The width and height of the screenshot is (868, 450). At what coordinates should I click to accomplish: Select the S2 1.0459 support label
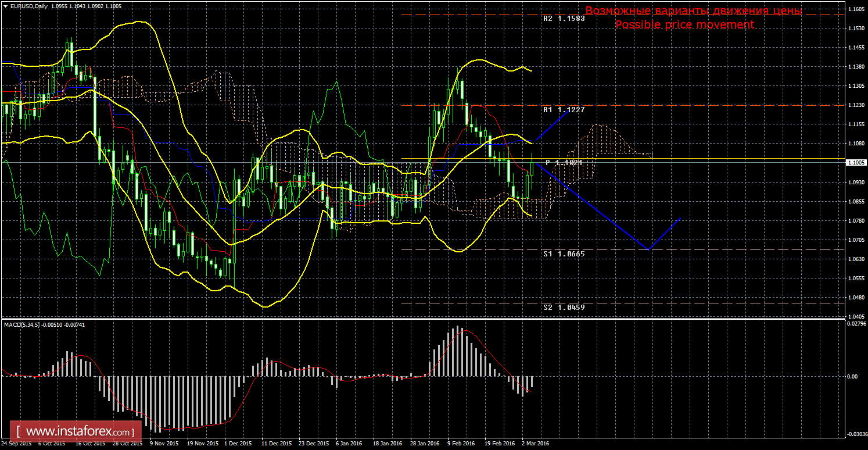pyautogui.click(x=564, y=306)
